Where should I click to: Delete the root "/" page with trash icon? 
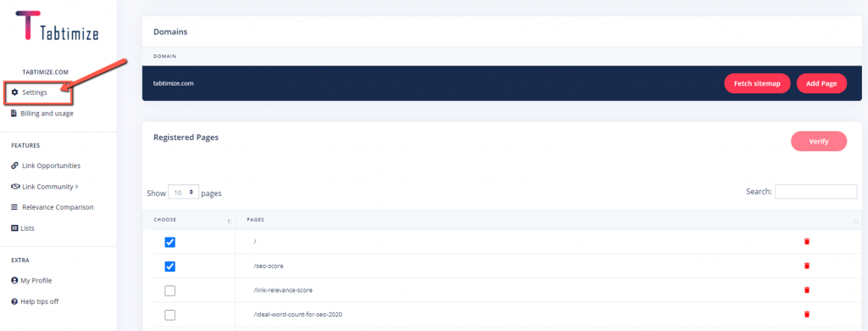[x=807, y=242]
